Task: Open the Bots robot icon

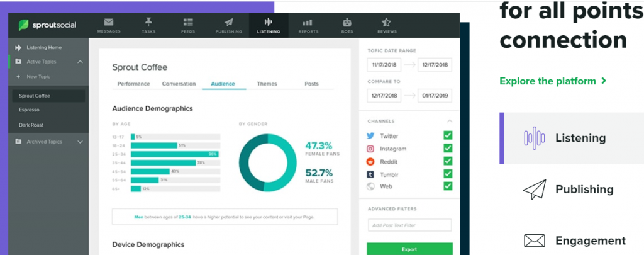Action: point(347,22)
